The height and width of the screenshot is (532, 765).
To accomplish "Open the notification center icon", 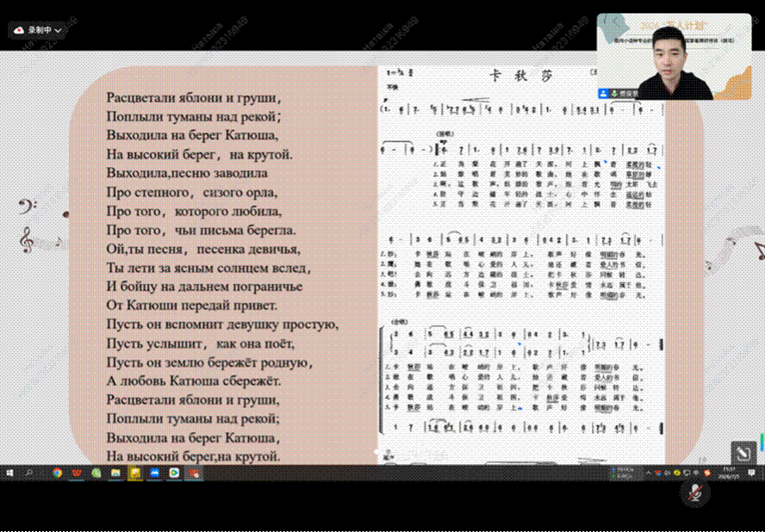I will 752,473.
